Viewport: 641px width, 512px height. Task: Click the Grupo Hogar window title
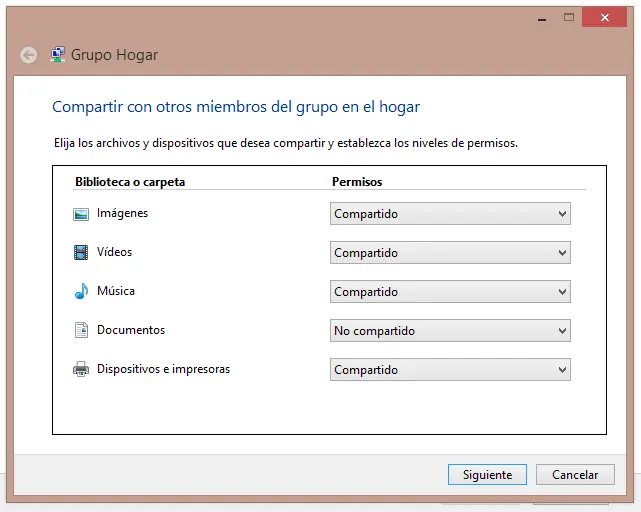[114, 55]
